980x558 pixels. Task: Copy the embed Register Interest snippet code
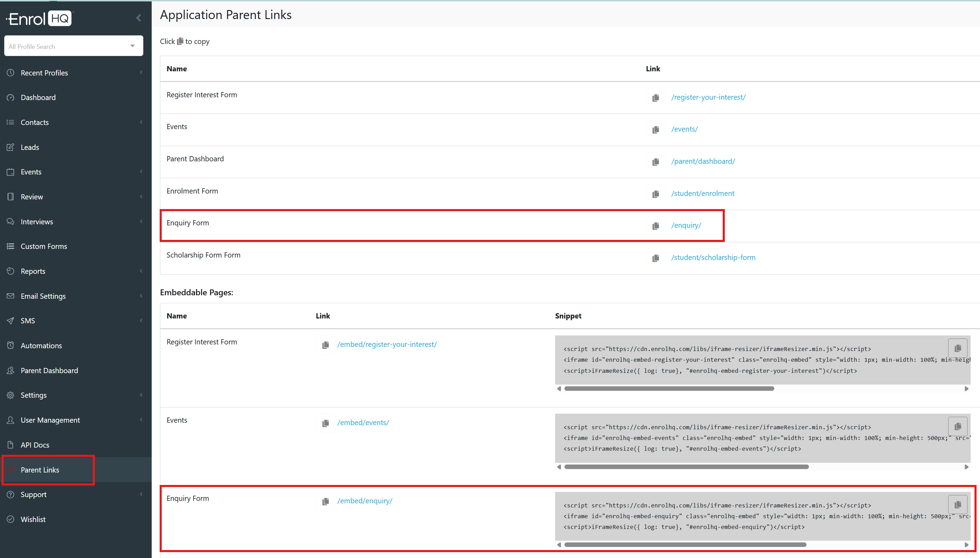(957, 348)
